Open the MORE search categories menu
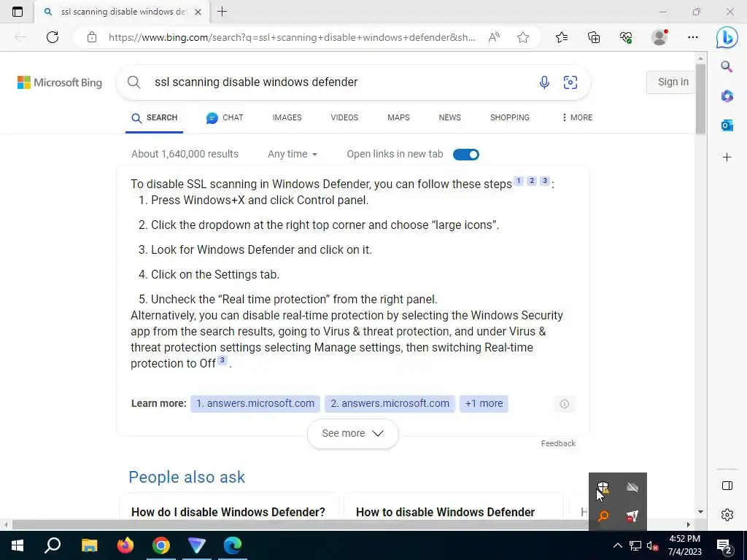Screen dimensions: 747x560 [x=577, y=117]
